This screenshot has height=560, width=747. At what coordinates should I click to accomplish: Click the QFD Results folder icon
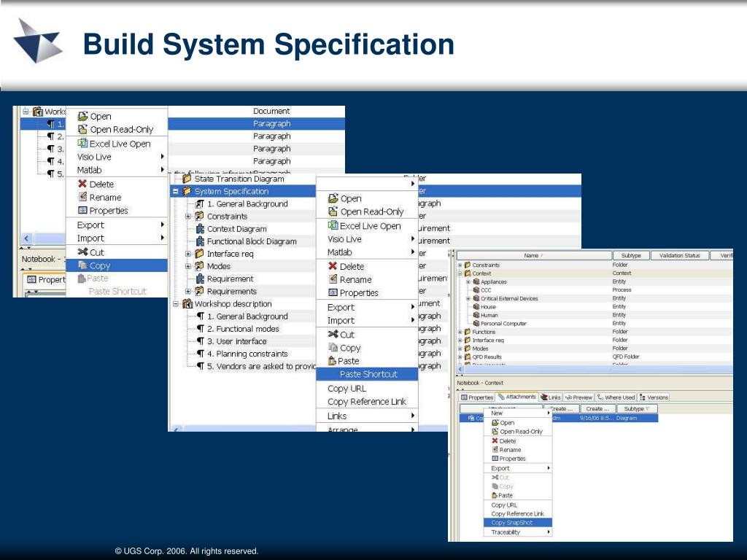tap(468, 357)
